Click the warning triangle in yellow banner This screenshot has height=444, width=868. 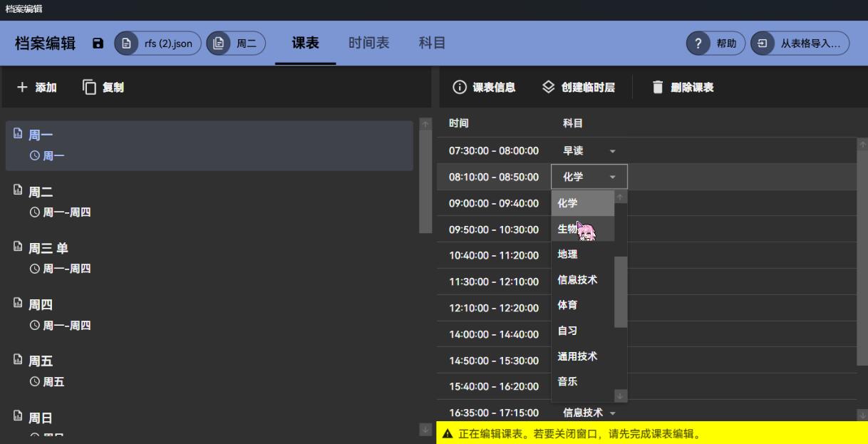448,433
